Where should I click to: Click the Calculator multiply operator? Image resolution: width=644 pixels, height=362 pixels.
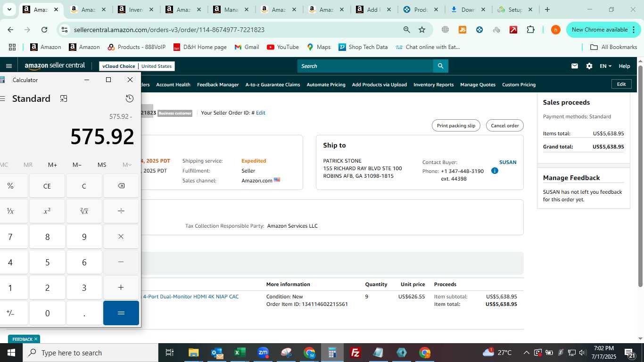(x=121, y=237)
